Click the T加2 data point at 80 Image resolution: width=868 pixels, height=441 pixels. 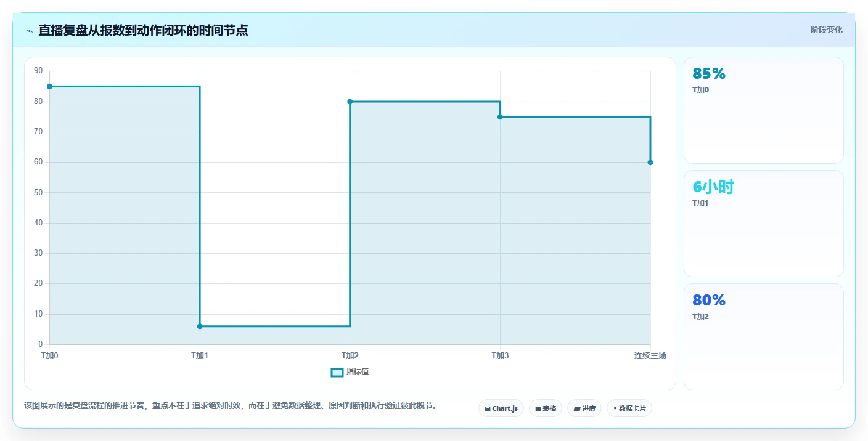point(350,102)
